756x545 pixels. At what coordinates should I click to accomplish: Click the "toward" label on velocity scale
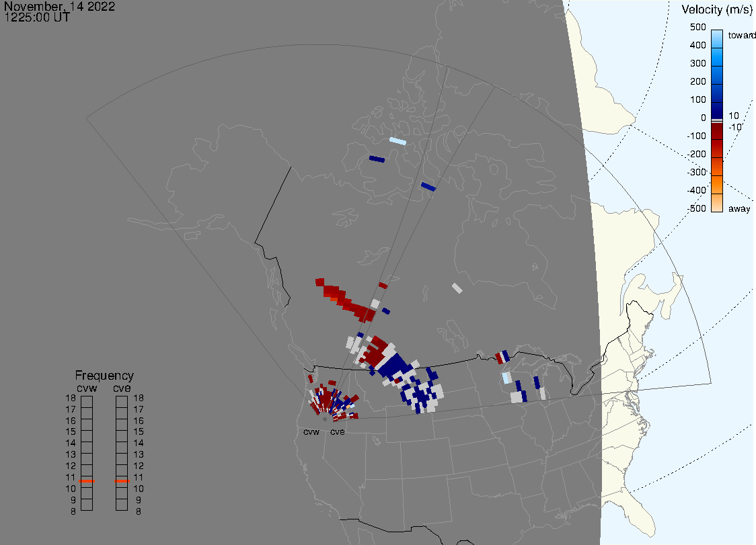coord(741,35)
